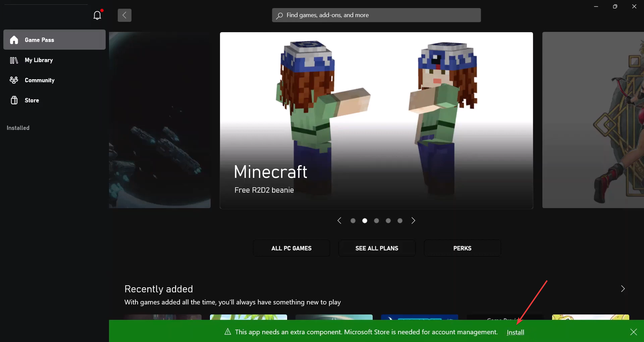
Task: Select the fourth carousel dot
Action: 388,221
